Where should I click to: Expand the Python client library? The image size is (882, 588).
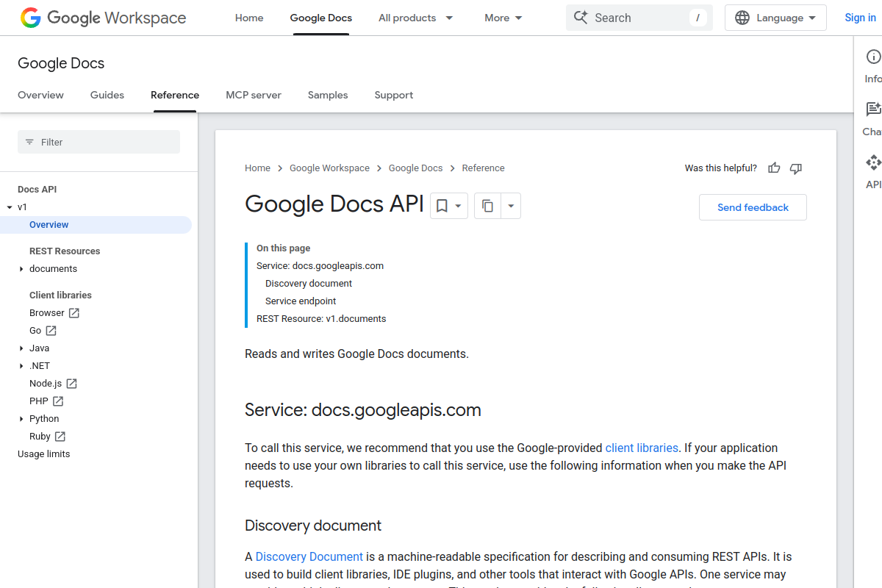point(21,419)
